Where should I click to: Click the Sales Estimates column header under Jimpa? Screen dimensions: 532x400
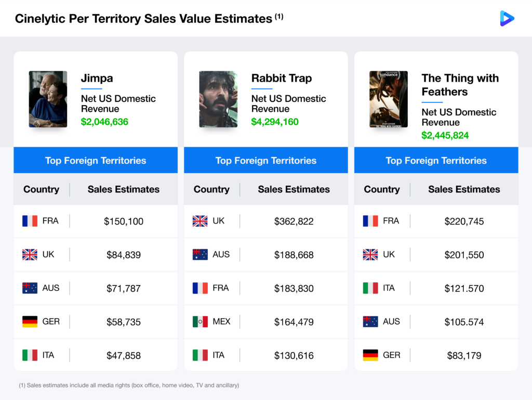point(124,189)
